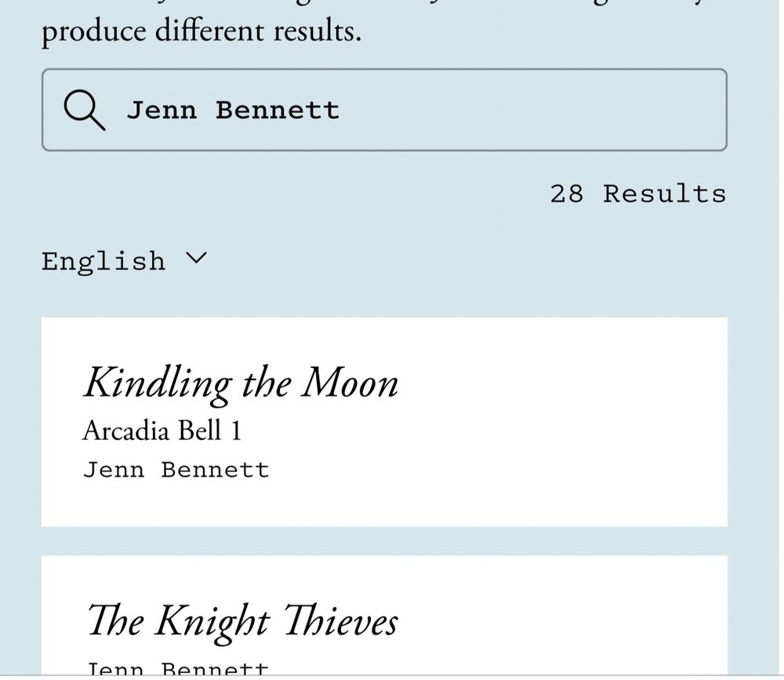Select the title The Knight Thieves

[x=243, y=620]
